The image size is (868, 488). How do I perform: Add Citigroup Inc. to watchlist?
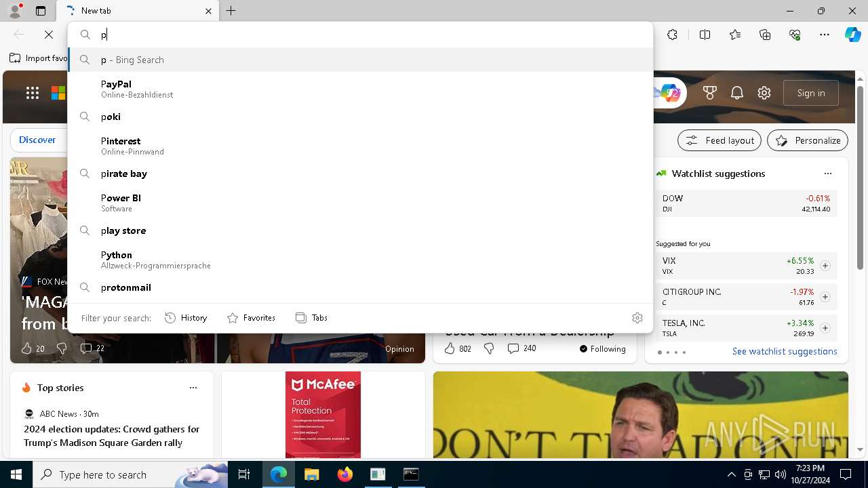825,297
